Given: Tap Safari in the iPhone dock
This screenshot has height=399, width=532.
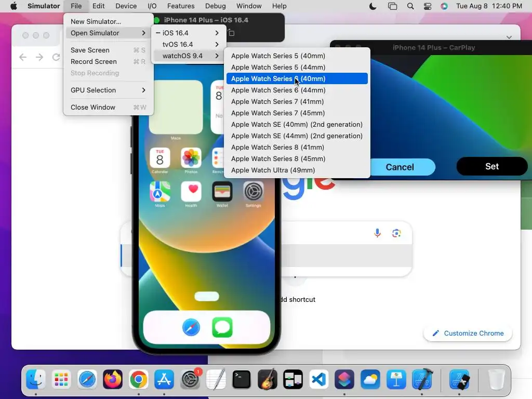Looking at the screenshot, I should point(191,327).
